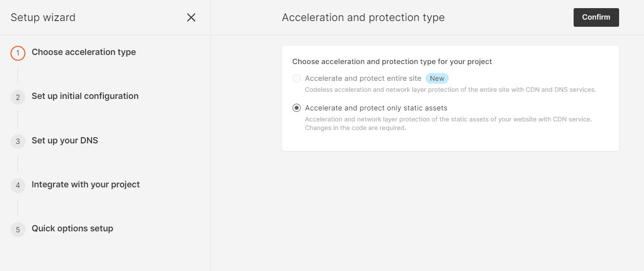644x271 pixels.
Task: Click the Acceleration and protection type heading
Action: point(363,18)
